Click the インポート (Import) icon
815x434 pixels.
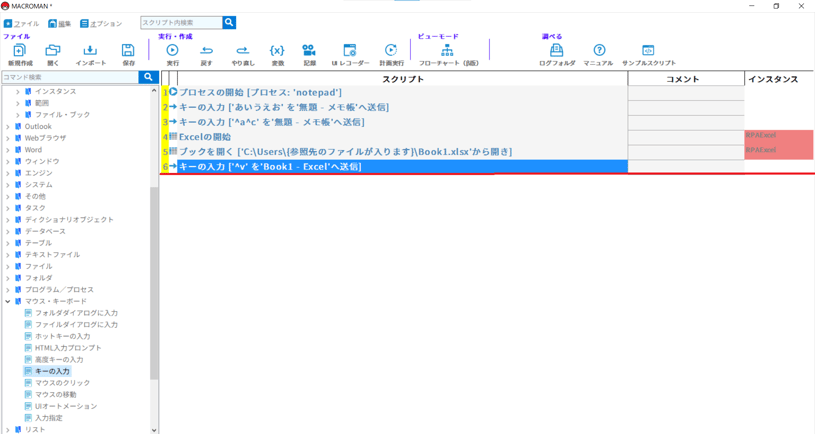click(90, 53)
